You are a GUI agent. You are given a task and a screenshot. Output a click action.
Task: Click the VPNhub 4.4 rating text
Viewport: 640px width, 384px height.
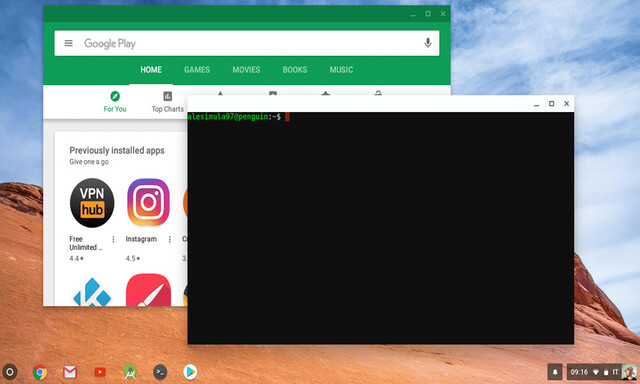click(76, 258)
